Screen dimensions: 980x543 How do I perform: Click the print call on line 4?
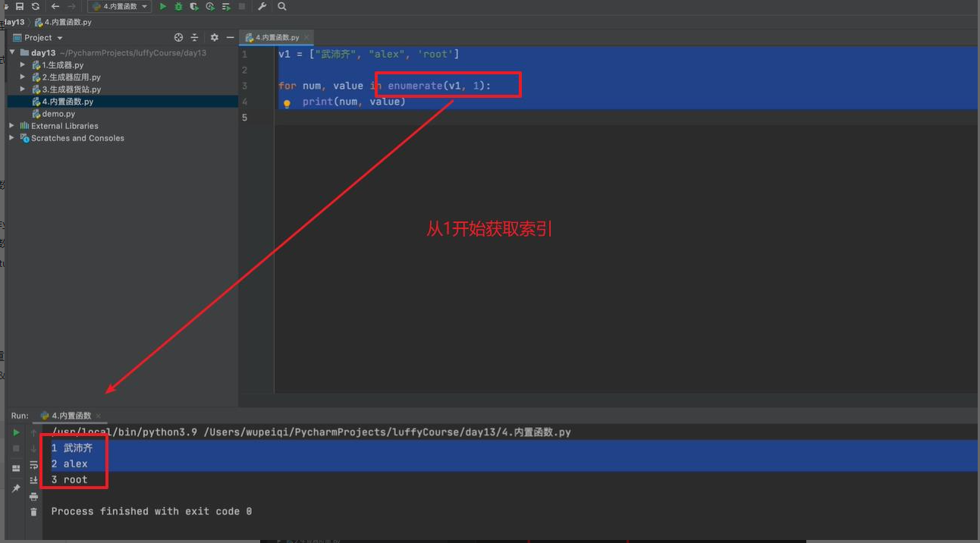point(318,102)
